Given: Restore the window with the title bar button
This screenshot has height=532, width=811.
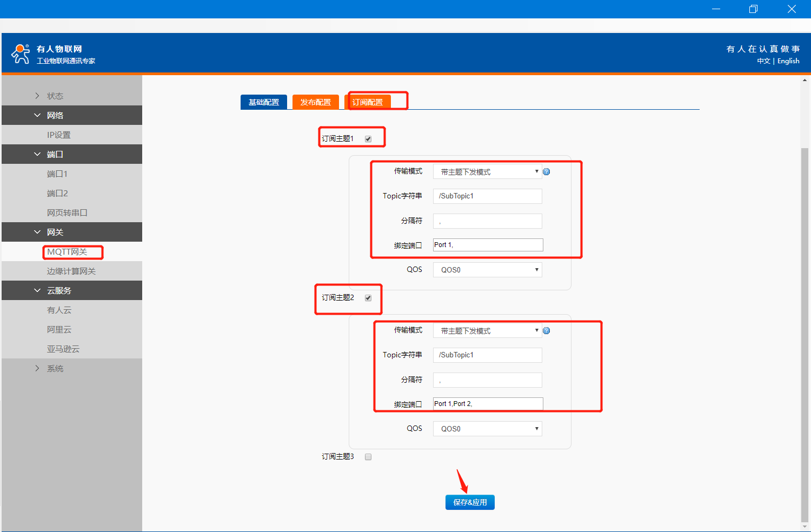Looking at the screenshot, I should 753,9.
